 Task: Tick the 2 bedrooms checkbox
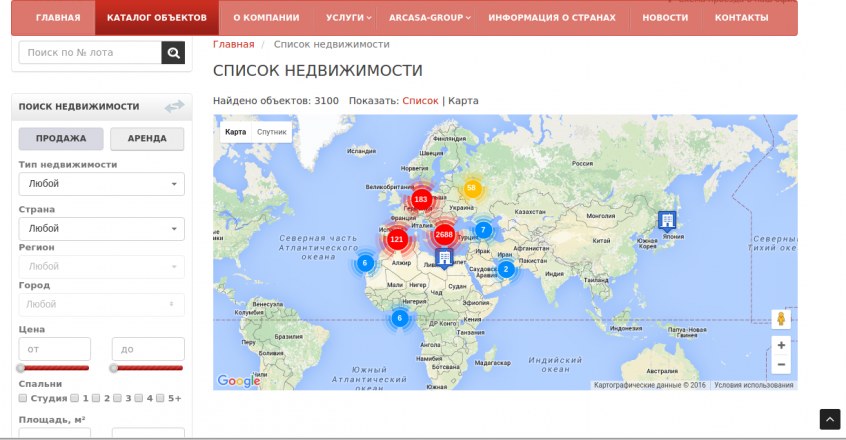click(96, 398)
